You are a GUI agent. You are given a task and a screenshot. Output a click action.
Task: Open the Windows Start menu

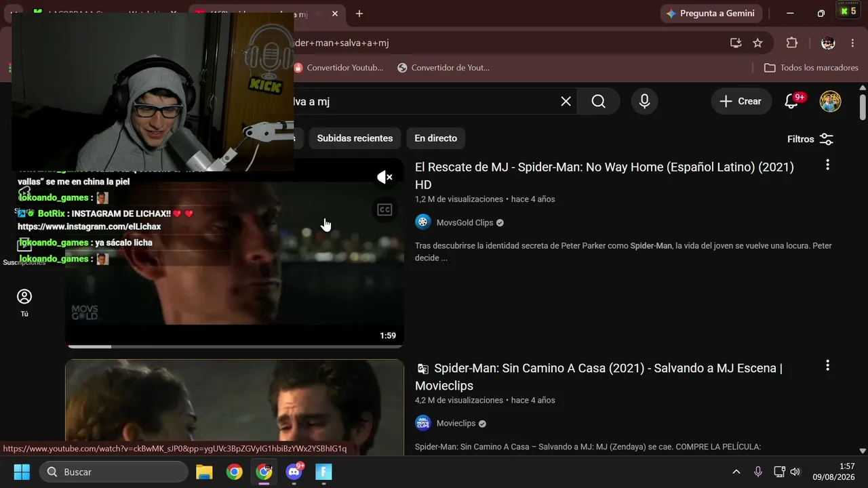pyautogui.click(x=22, y=472)
